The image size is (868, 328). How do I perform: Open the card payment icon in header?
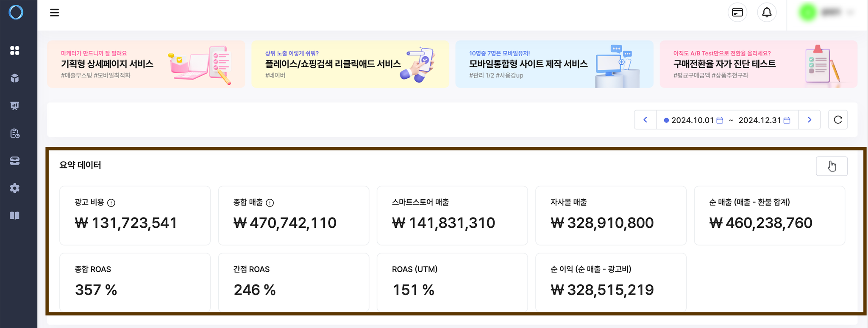[x=737, y=13]
